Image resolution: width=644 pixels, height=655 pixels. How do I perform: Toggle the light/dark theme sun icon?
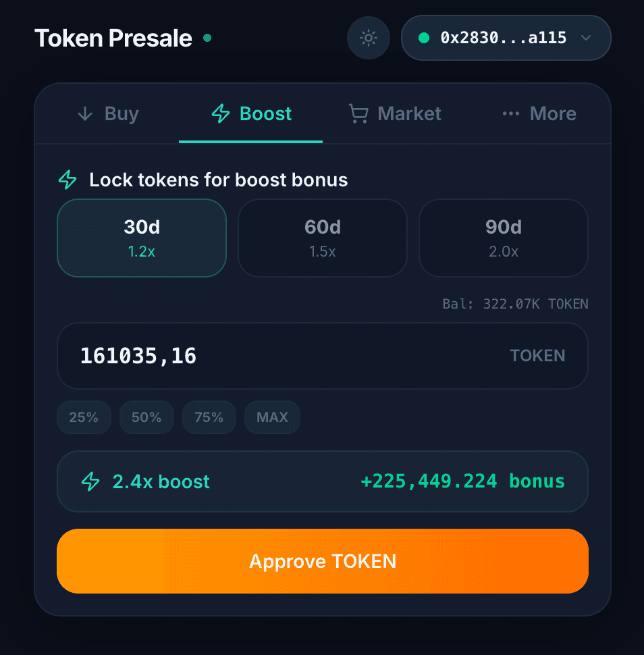click(x=369, y=38)
